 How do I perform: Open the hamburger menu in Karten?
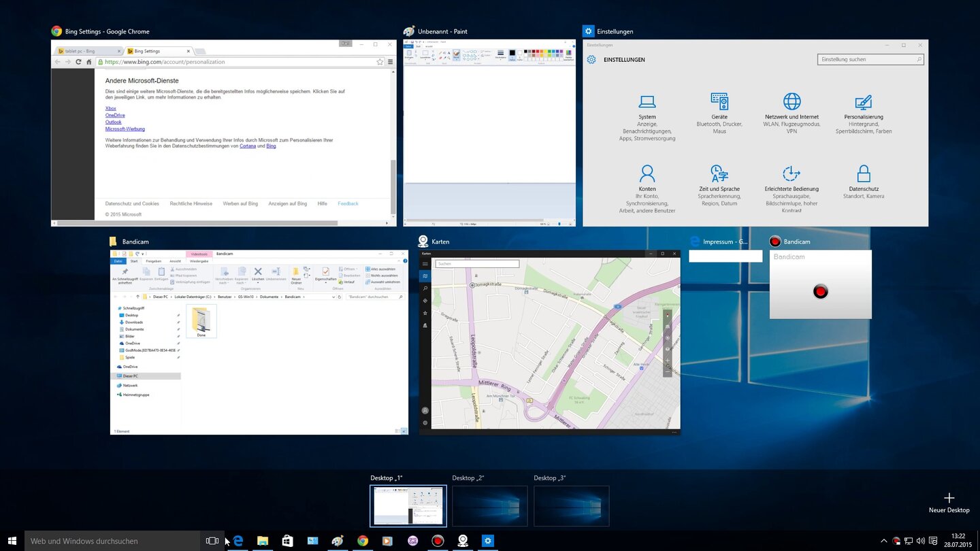(425, 263)
